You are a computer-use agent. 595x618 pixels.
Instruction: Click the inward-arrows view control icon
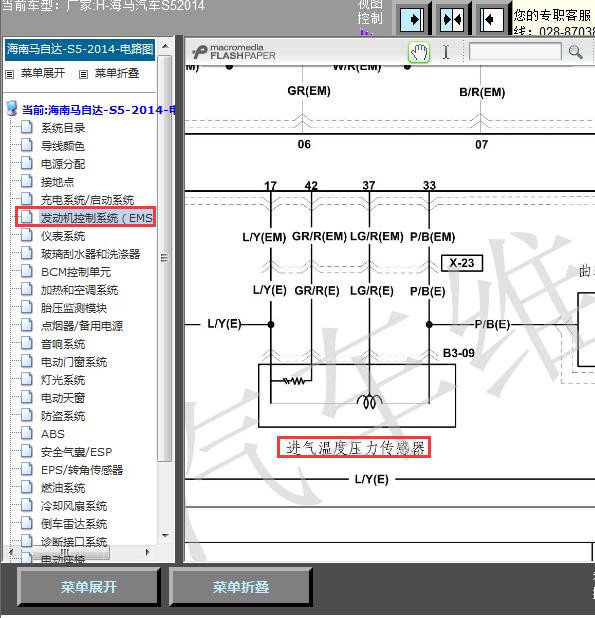tap(452, 19)
